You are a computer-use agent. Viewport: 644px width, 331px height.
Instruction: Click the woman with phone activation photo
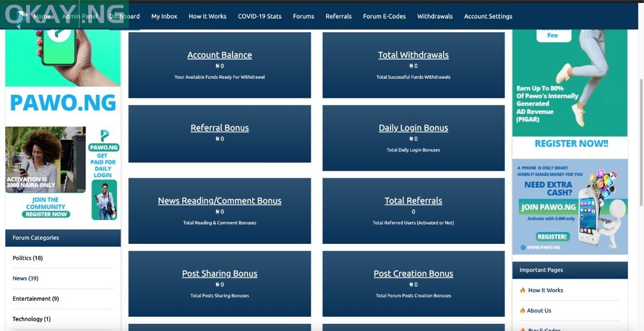click(x=45, y=159)
